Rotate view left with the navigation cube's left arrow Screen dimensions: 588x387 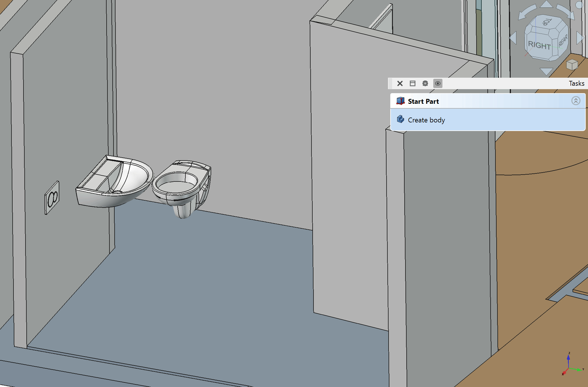point(513,38)
